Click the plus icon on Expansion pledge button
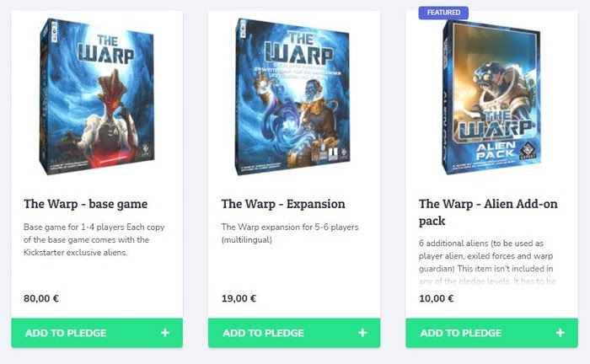The image size is (590, 364). click(x=362, y=333)
